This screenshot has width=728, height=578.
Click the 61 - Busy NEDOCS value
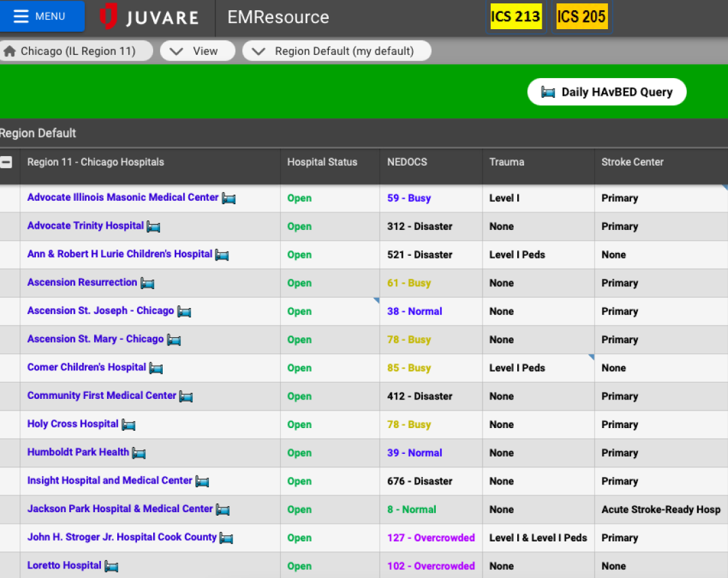coord(409,284)
